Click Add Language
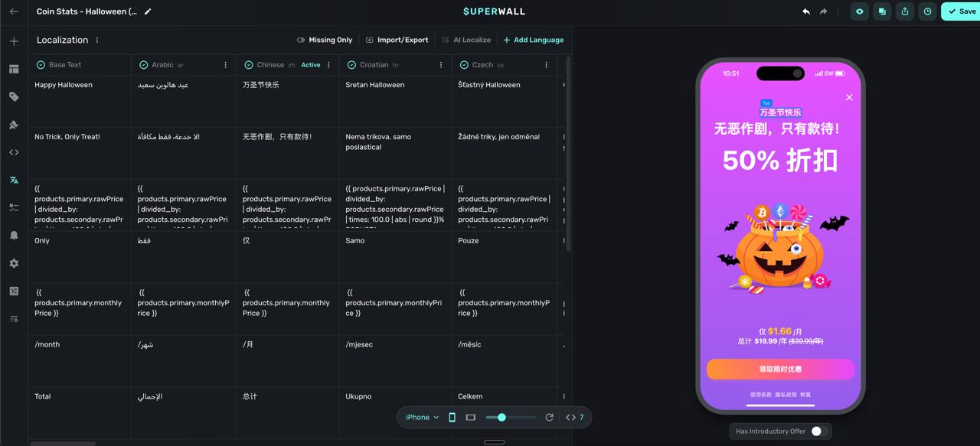The height and width of the screenshot is (446, 980). point(534,40)
